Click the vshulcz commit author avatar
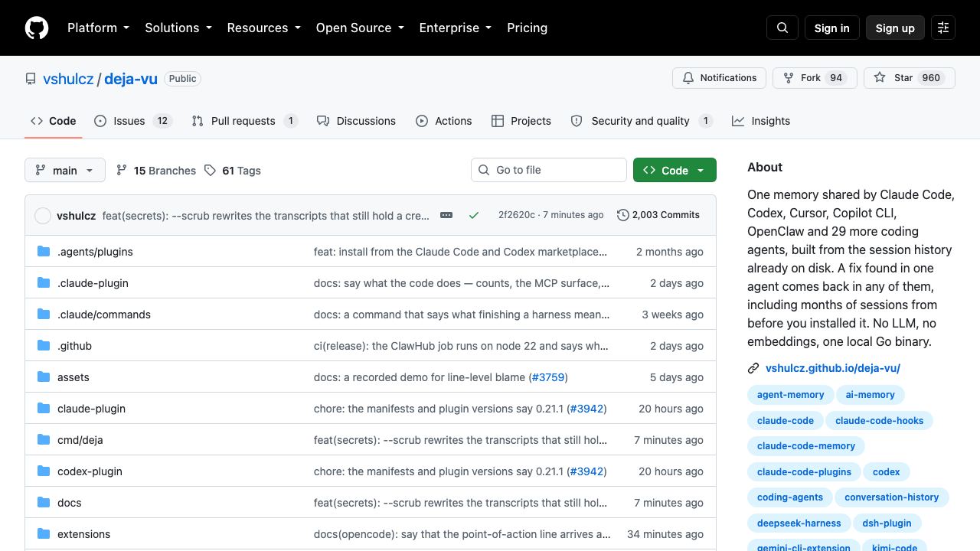The width and height of the screenshot is (980, 551). pos(43,216)
